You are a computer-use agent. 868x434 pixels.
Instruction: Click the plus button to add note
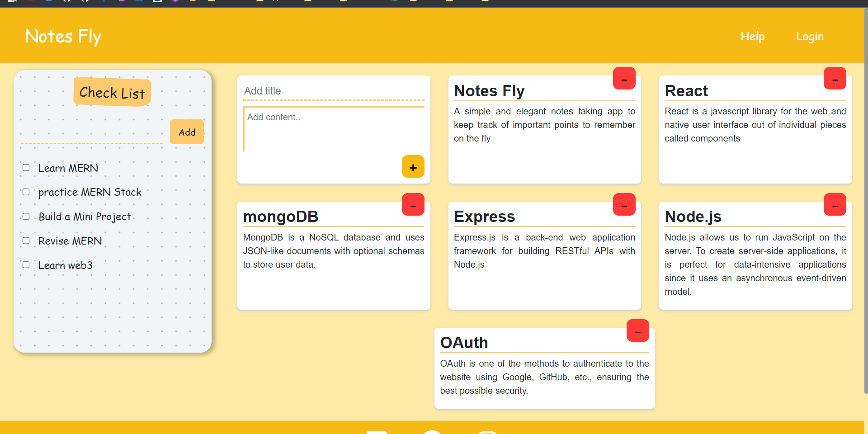[x=413, y=166]
